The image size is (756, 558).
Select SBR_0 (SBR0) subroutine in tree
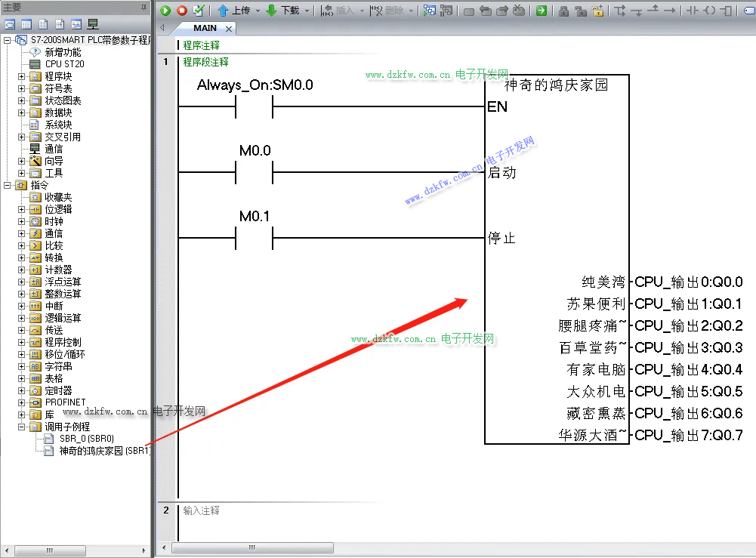(86, 439)
